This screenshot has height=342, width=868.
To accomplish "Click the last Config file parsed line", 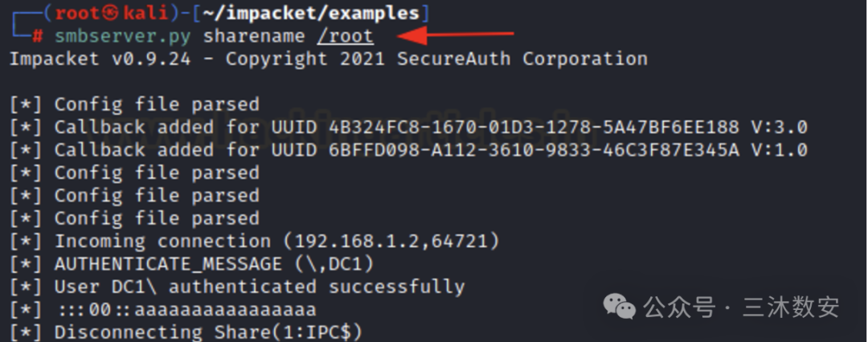I will (134, 218).
